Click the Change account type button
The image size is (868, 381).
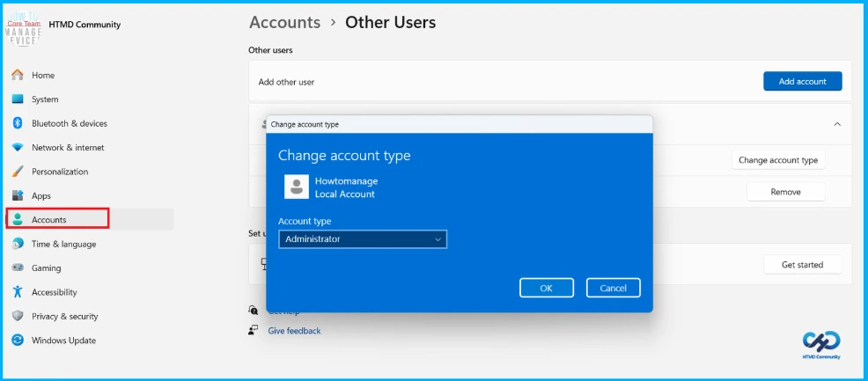[x=778, y=160]
